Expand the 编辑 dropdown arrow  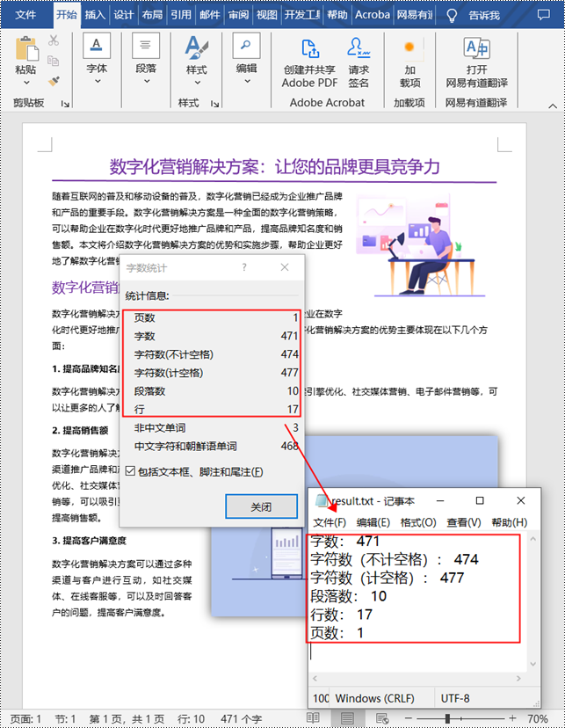coord(247,81)
